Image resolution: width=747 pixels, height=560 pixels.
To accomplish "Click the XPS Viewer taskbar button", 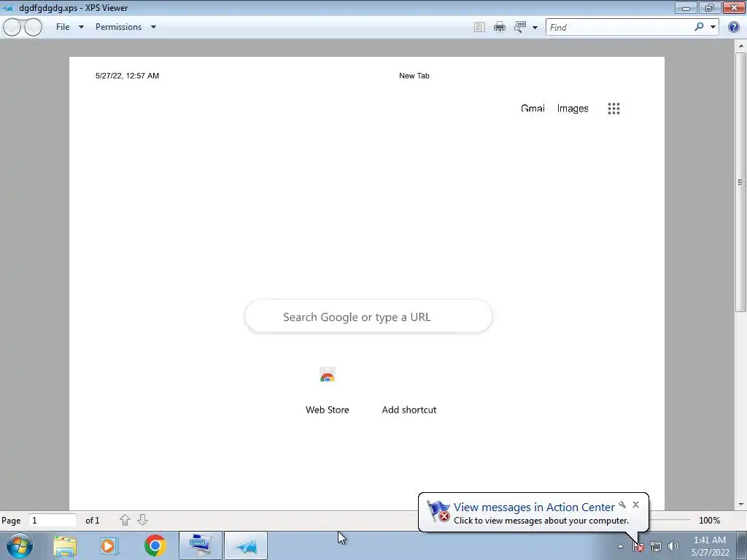I will 246,545.
